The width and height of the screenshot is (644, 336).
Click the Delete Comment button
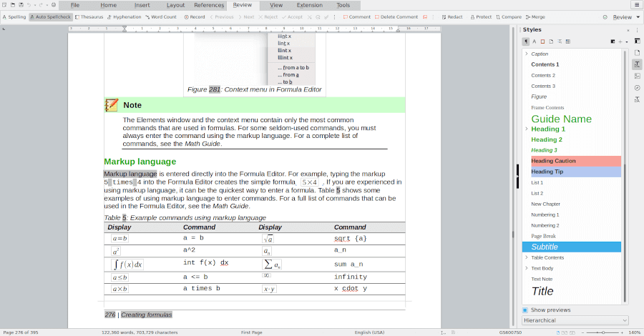[396, 16]
